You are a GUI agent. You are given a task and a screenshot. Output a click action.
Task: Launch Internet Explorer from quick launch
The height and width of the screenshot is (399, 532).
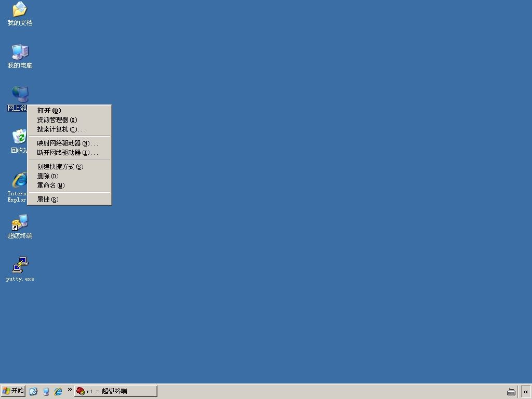(58, 392)
